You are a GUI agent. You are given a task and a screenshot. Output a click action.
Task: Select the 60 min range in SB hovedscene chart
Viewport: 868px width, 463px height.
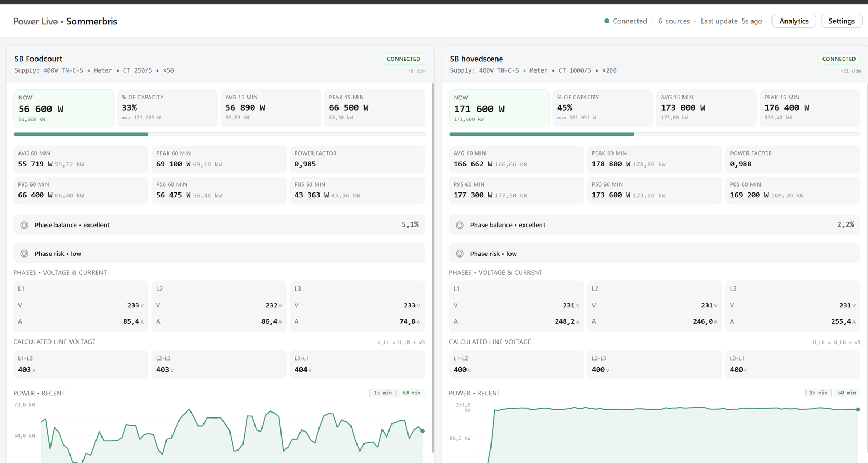tap(847, 393)
